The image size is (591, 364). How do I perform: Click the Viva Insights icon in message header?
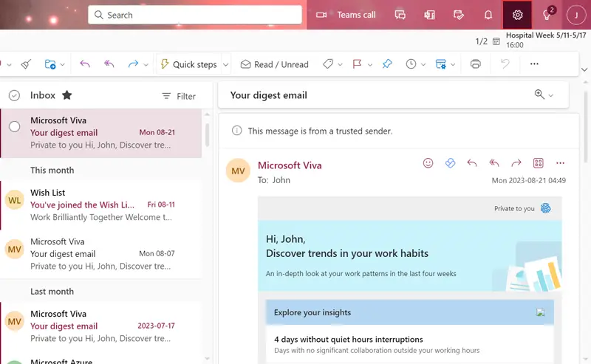click(x=450, y=163)
